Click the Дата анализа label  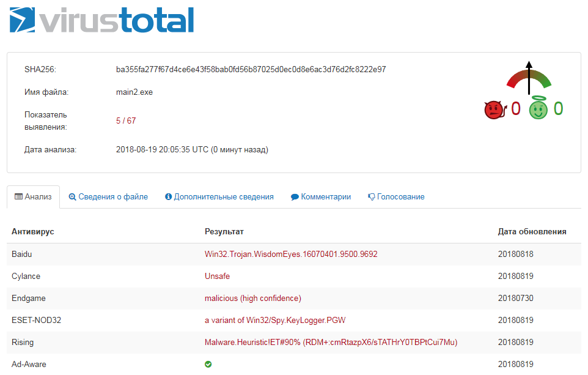click(x=50, y=150)
